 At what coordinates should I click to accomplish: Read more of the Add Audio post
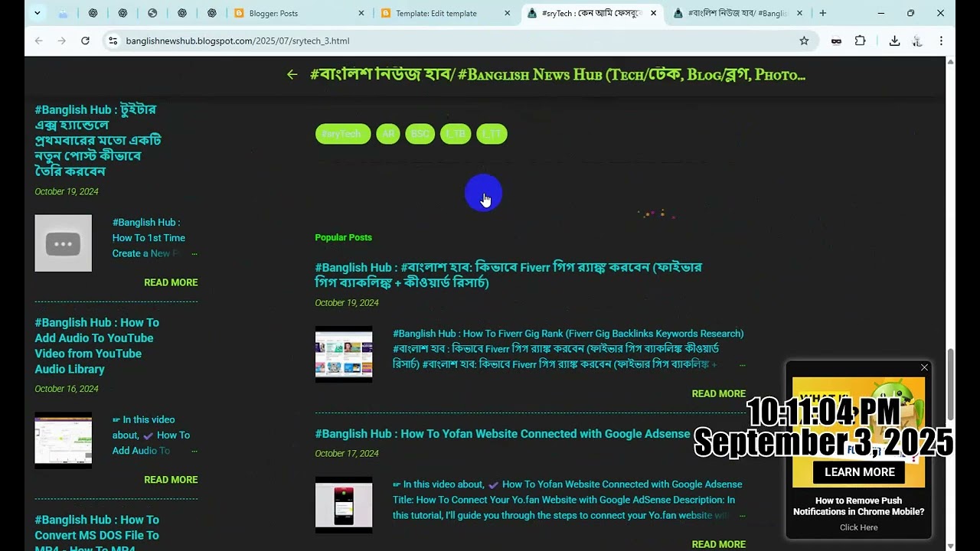pos(171,480)
